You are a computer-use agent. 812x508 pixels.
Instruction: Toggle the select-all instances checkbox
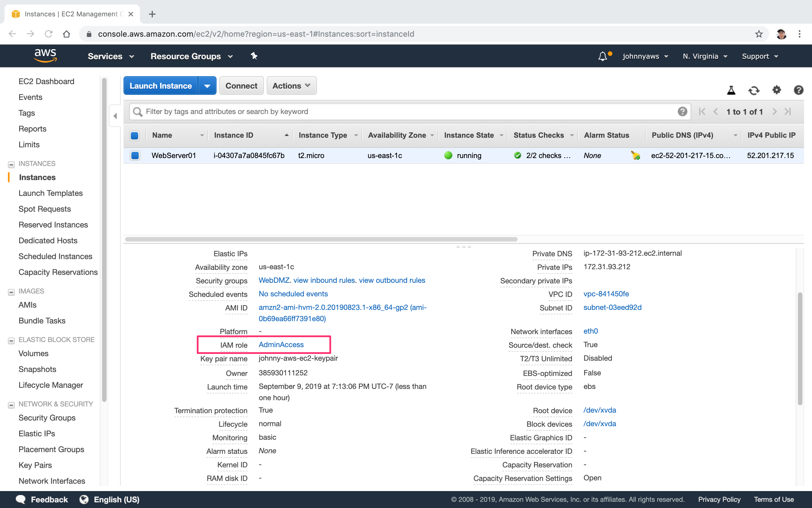pyautogui.click(x=134, y=135)
